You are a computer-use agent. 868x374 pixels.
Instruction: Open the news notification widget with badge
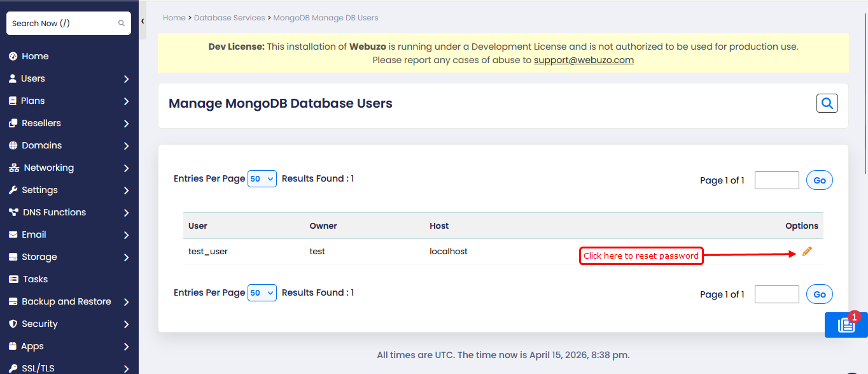coord(846,325)
